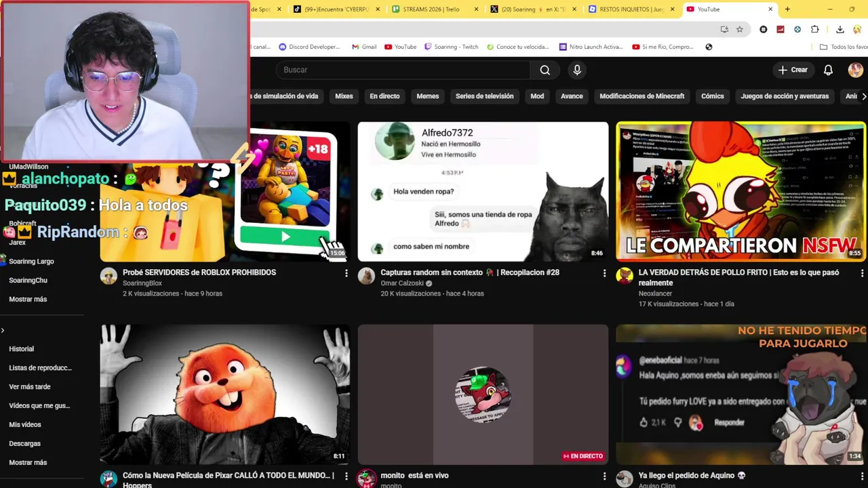The width and height of the screenshot is (868, 488).
Task: Open Todos los favoritos folder
Action: [843, 47]
